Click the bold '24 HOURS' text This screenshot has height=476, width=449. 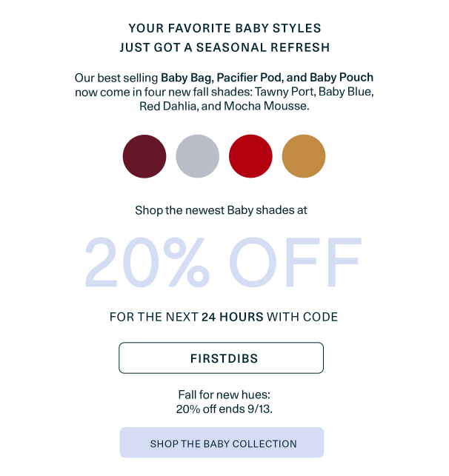tap(233, 317)
